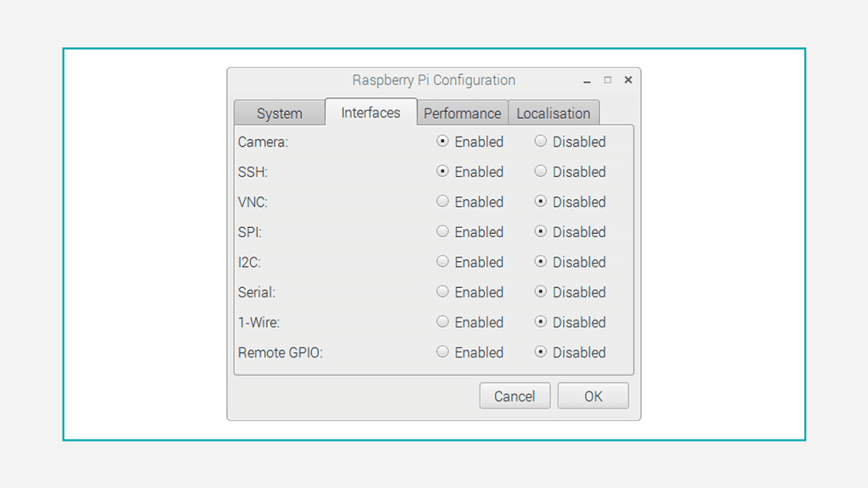Enable SPI interface
The height and width of the screenshot is (488, 868).
(442, 231)
